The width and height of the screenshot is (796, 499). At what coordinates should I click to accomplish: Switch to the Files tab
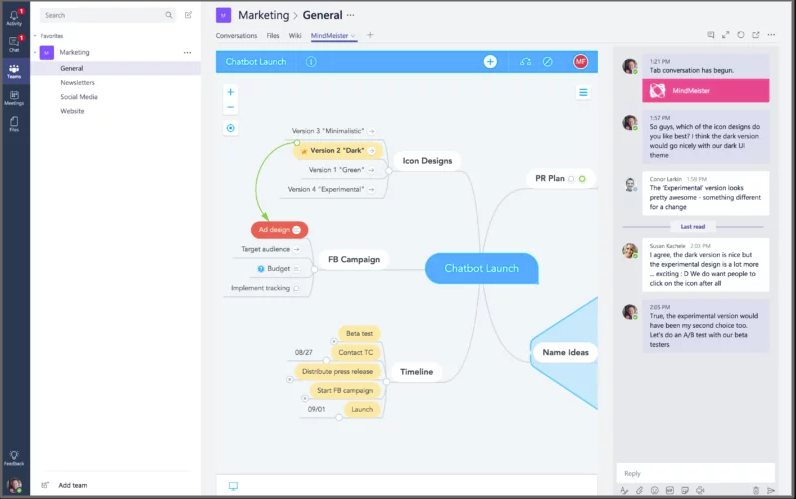point(272,35)
